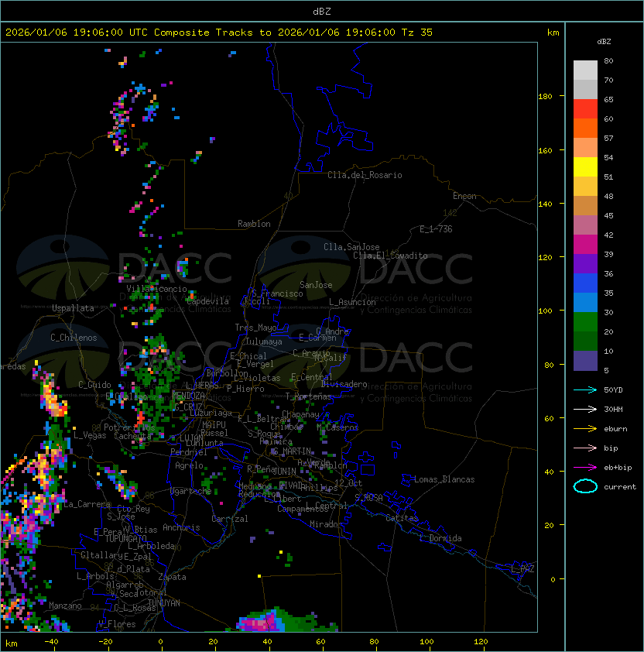Click the 'Zapata' map label

point(172,577)
